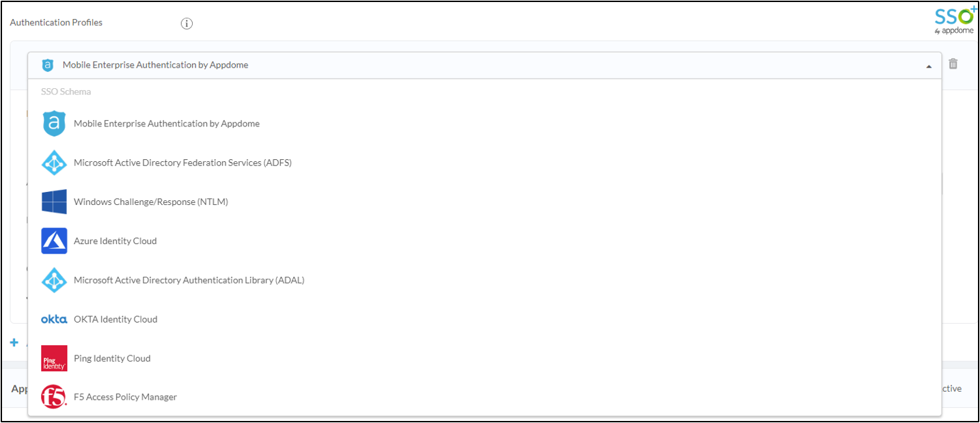Image resolution: width=980 pixels, height=423 pixels.
Task: Collapse the SSO Schema dropdown
Action: pos(928,66)
